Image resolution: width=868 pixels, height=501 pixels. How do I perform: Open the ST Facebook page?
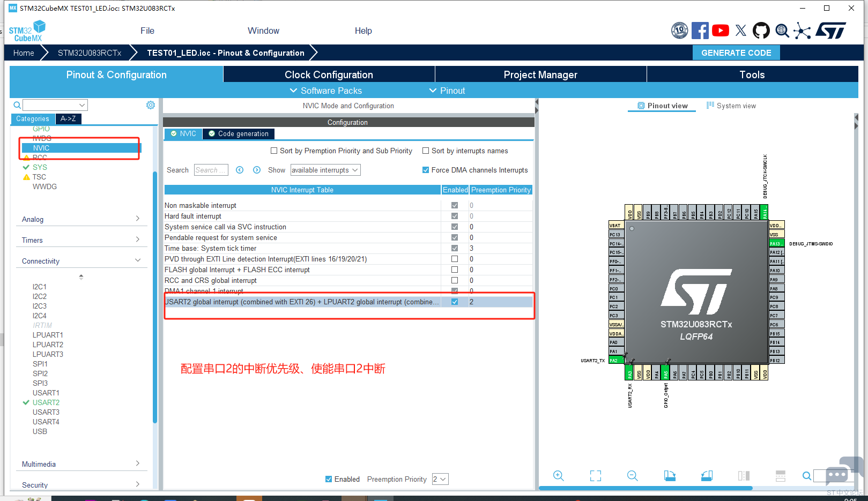[x=700, y=31]
